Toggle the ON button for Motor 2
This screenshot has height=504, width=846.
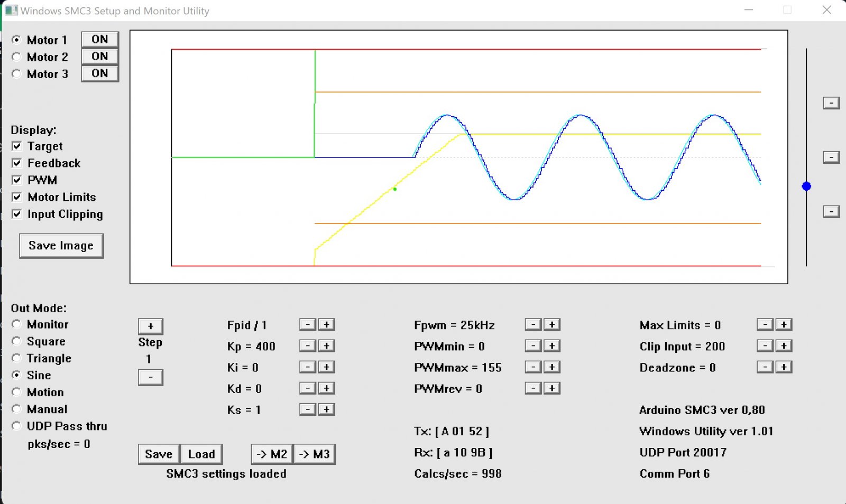pos(100,57)
